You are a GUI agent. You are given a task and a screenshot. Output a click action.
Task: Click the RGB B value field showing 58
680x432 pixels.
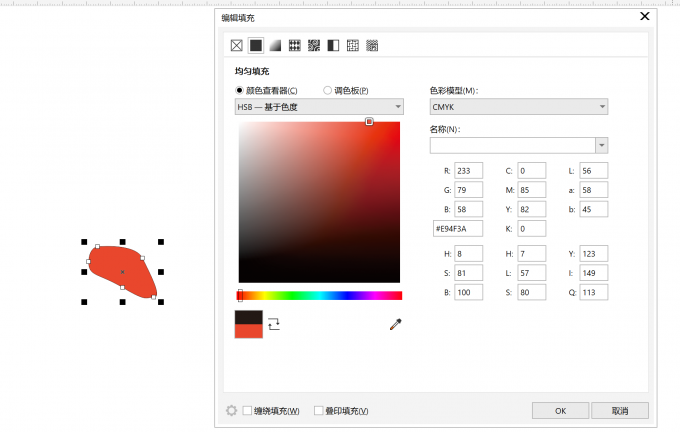468,209
